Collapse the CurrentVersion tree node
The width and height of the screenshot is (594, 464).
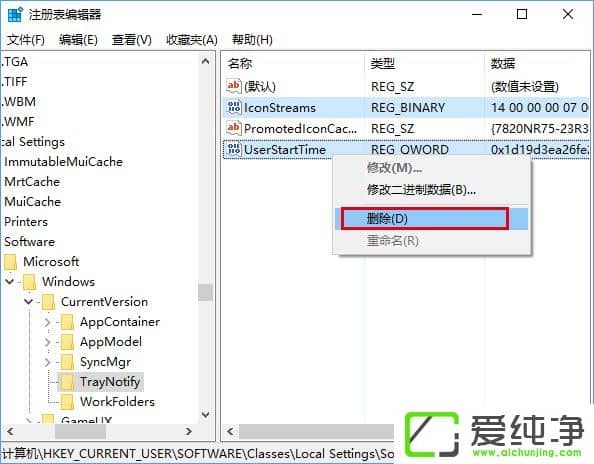28,302
